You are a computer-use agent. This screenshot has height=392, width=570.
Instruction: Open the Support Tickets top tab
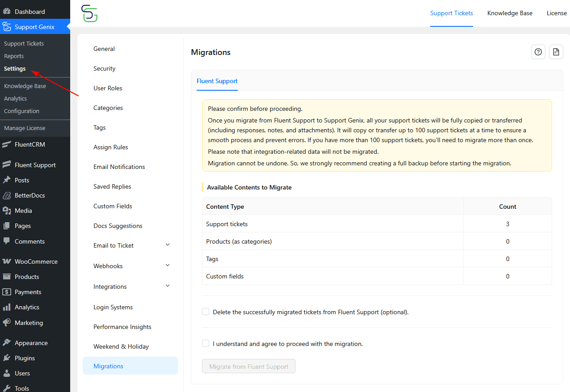[452, 13]
